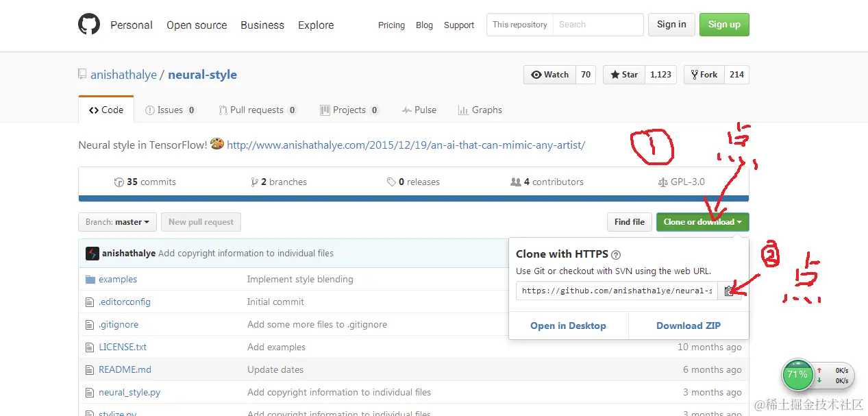Switch to the Graphs tab
Image resolution: width=868 pixels, height=416 pixels.
(x=480, y=110)
